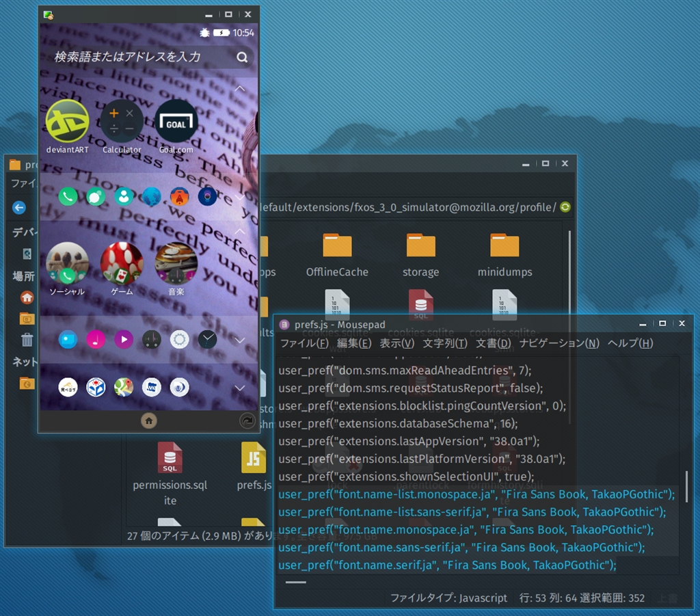
Task: Launch the pink Music note icon
Action: click(x=96, y=340)
